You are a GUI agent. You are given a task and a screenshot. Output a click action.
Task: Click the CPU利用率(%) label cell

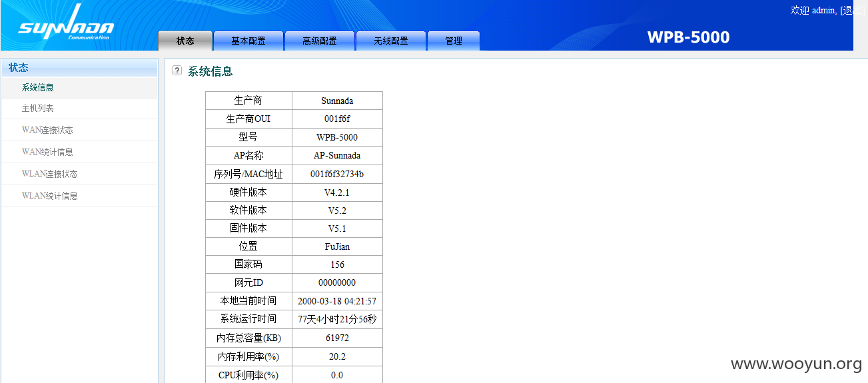pos(248,375)
